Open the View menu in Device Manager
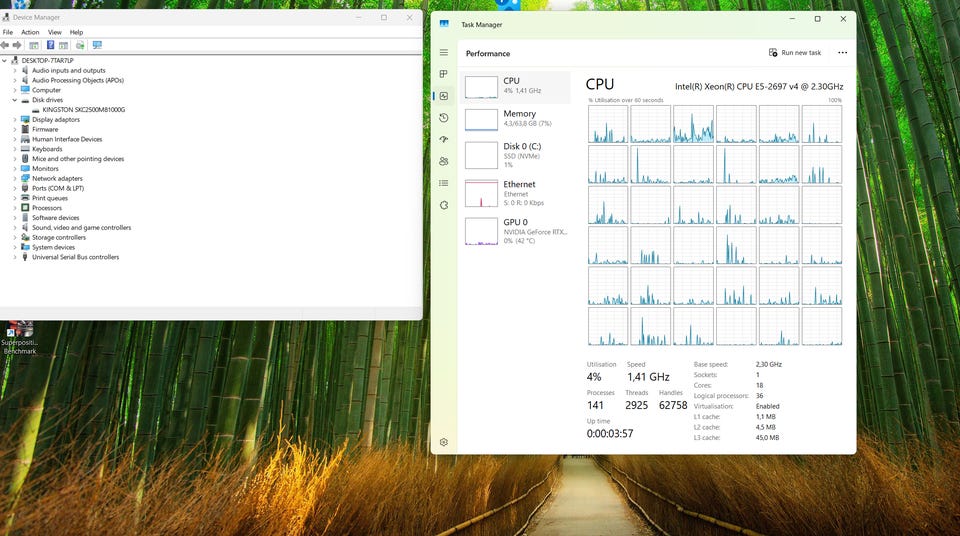960x536 pixels. click(x=54, y=32)
